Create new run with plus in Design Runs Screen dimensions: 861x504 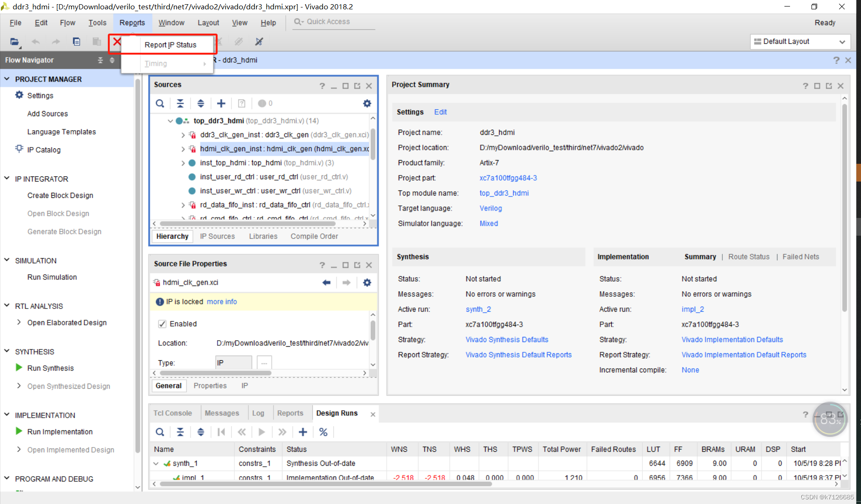(303, 432)
